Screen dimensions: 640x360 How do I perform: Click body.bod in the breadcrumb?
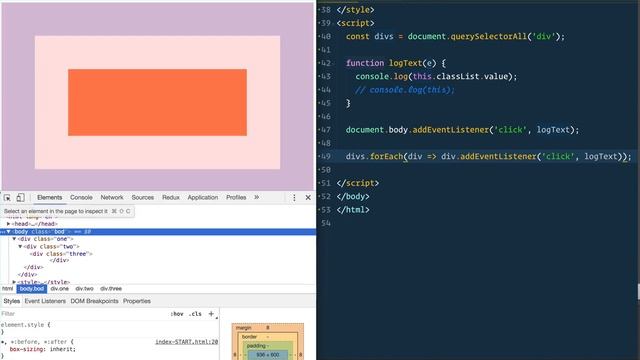click(32, 289)
